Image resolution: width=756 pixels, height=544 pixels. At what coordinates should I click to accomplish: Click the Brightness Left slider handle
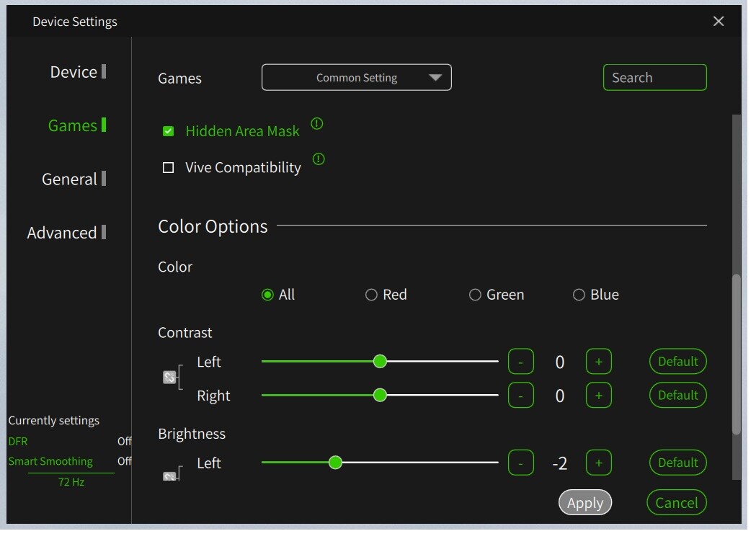(336, 463)
